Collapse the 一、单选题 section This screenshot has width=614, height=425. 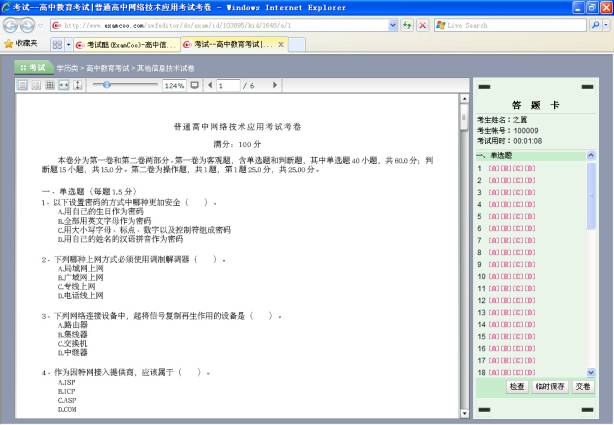tap(589, 156)
